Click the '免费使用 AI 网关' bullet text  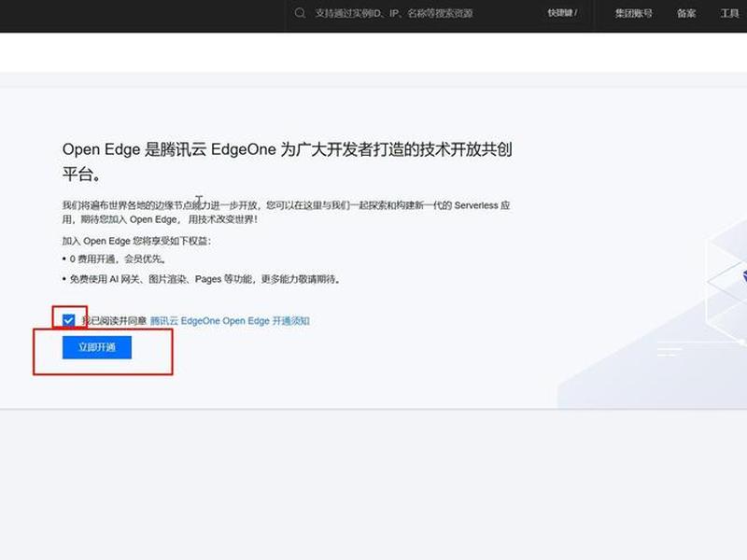[205, 279]
